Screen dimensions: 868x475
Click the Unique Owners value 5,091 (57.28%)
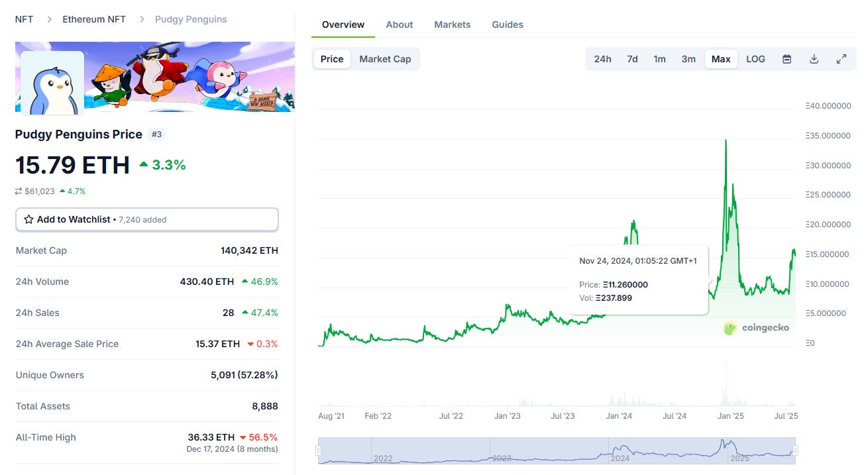tap(244, 375)
